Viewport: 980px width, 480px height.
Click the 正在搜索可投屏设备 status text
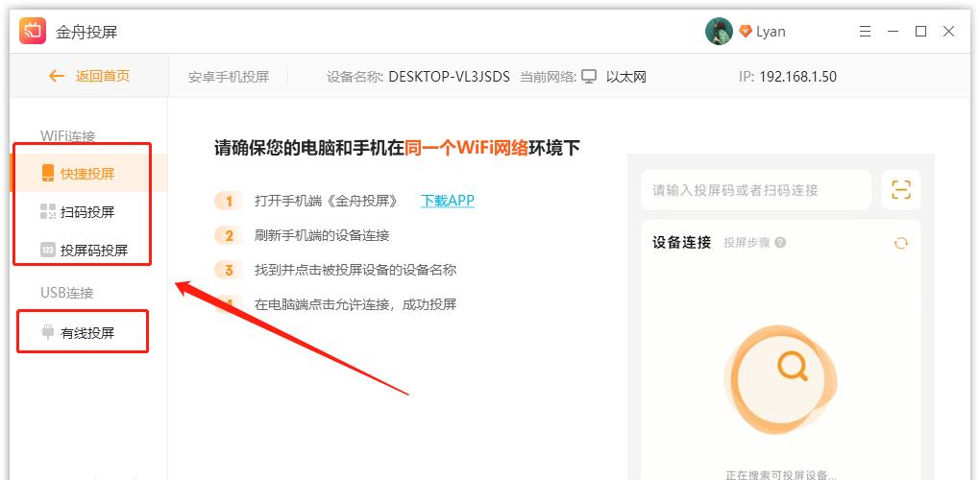[780, 475]
